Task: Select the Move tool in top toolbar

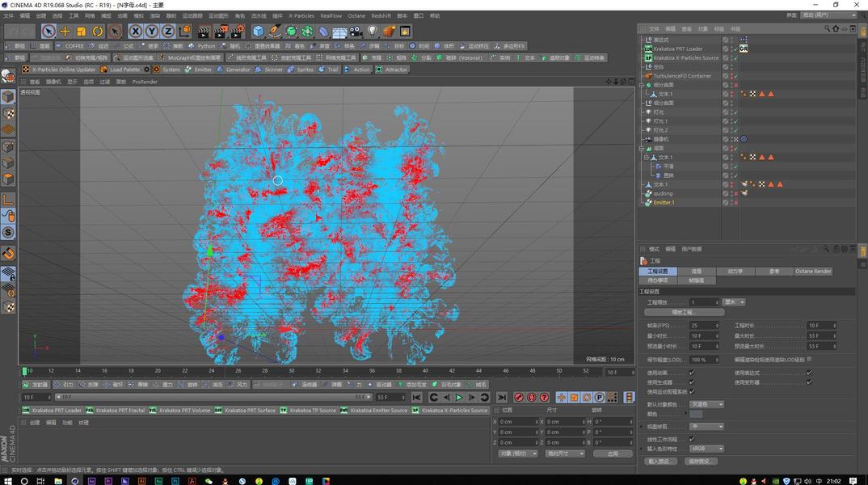Action: [65, 32]
